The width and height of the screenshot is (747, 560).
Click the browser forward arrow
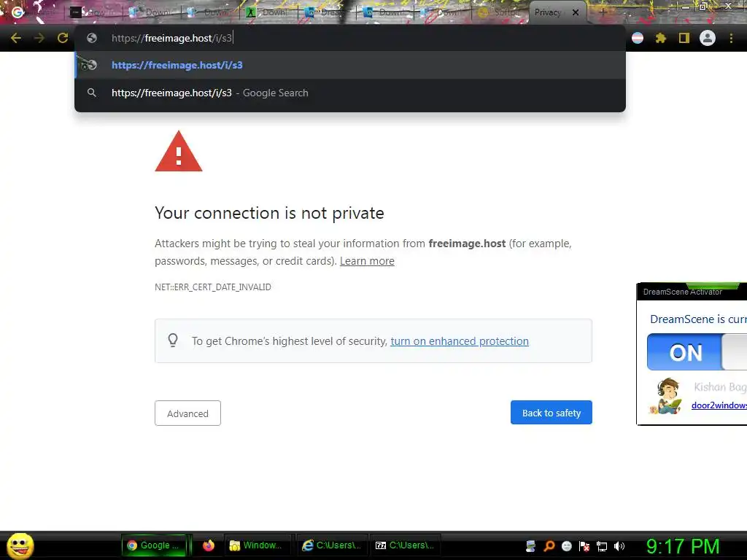click(39, 38)
